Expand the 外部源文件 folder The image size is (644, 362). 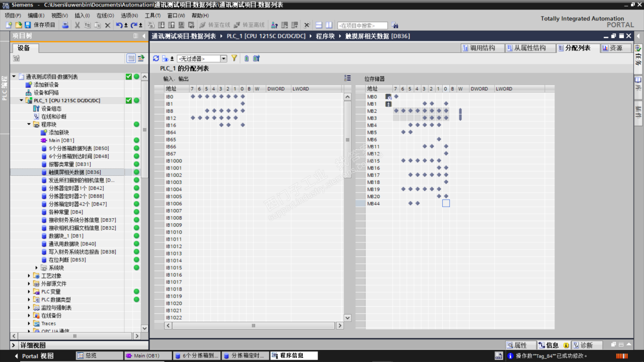tap(29, 284)
